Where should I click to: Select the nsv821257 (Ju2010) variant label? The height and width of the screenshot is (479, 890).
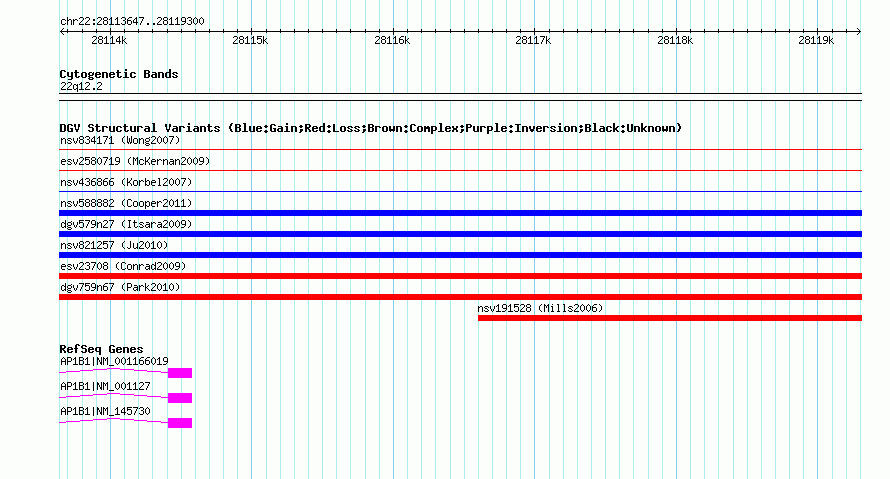114,245
